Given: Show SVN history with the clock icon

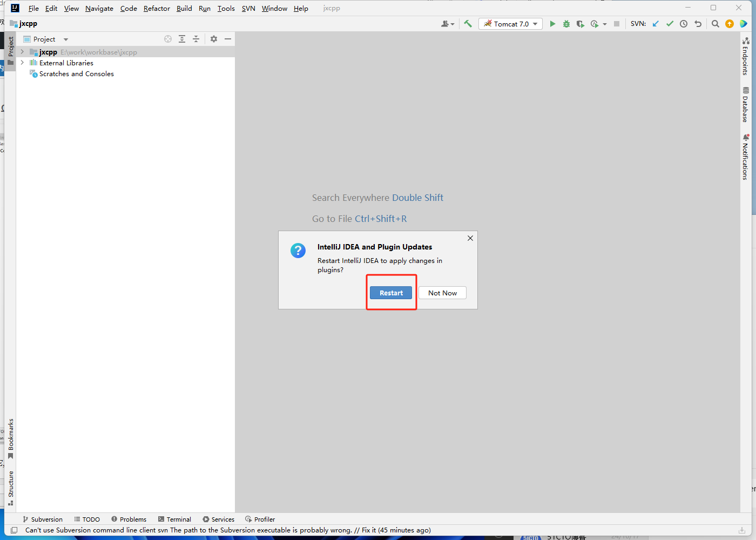Looking at the screenshot, I should coord(684,24).
